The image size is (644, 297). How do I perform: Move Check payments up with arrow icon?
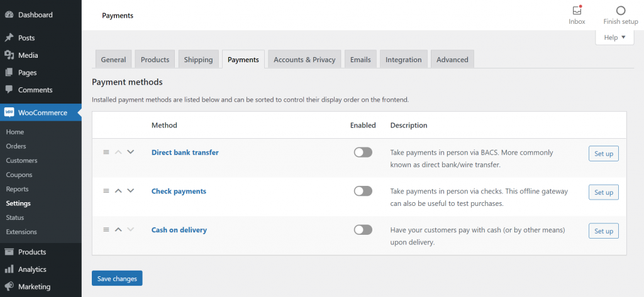pyautogui.click(x=118, y=191)
